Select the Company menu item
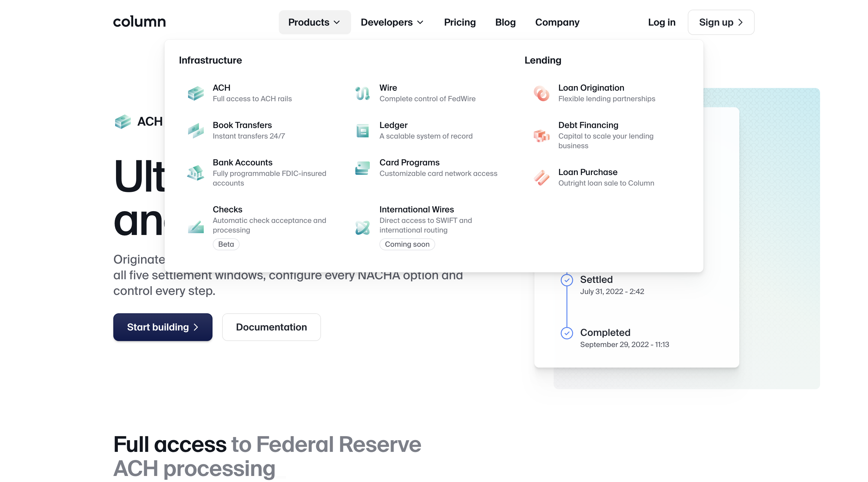The image size is (868, 482). click(x=557, y=22)
